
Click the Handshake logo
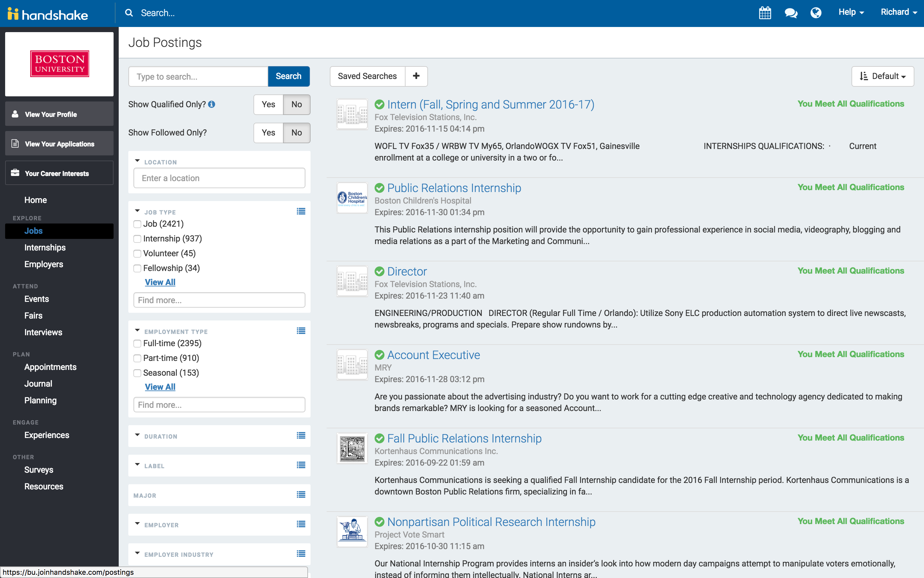pyautogui.click(x=48, y=14)
